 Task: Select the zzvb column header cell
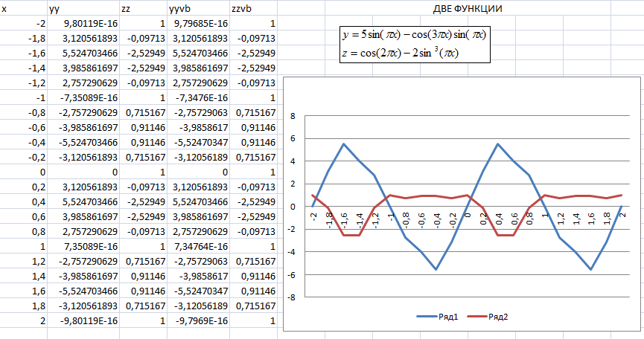pos(253,8)
